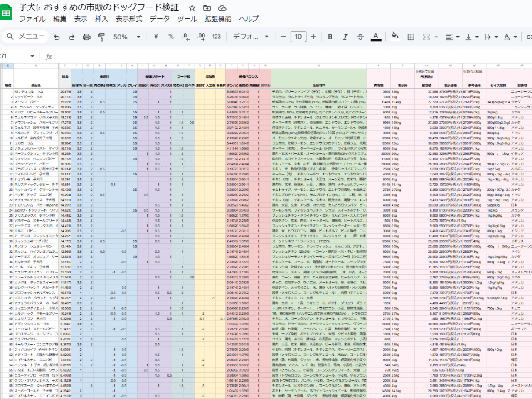Star this spreadsheet document

click(x=192, y=8)
